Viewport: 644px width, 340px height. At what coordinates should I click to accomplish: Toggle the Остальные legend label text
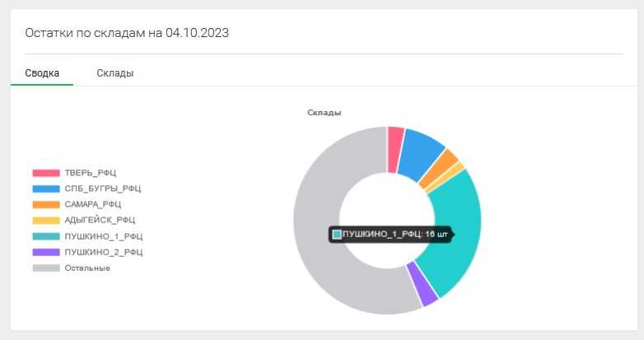(87, 268)
